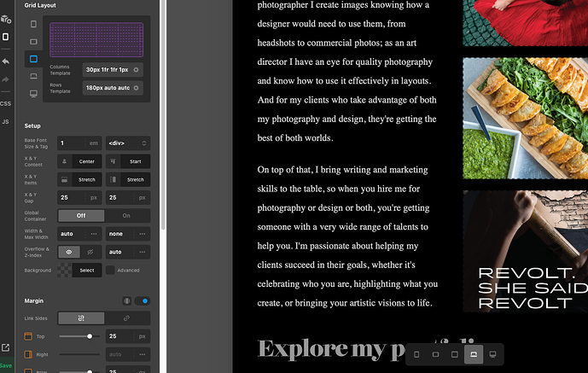This screenshot has width=588, height=373.
Task: Open Z-Index options ellipsis
Action: click(x=143, y=252)
